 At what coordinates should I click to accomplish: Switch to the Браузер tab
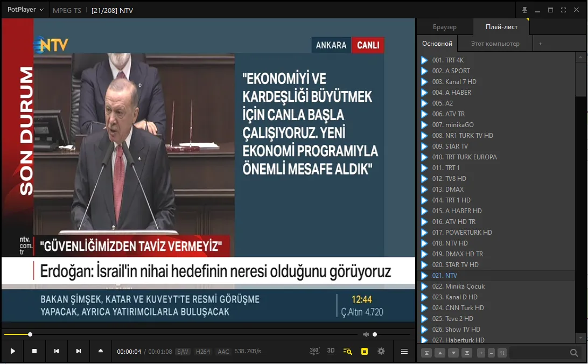[x=444, y=27]
